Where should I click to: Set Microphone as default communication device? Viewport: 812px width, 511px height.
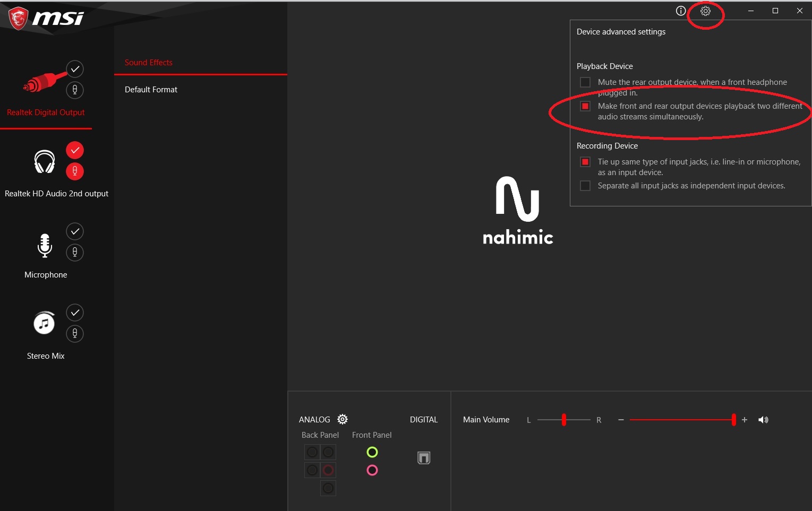pyautogui.click(x=75, y=252)
